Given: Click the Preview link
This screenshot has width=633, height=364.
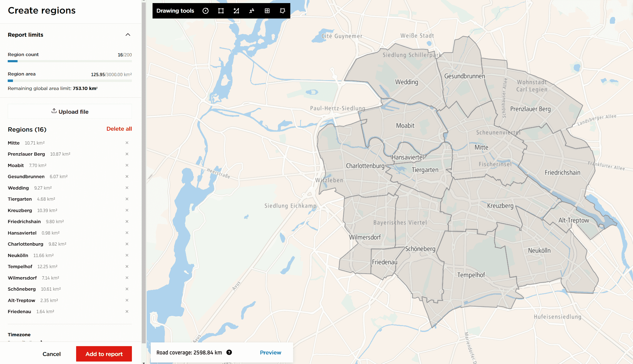Looking at the screenshot, I should pyautogui.click(x=270, y=352).
